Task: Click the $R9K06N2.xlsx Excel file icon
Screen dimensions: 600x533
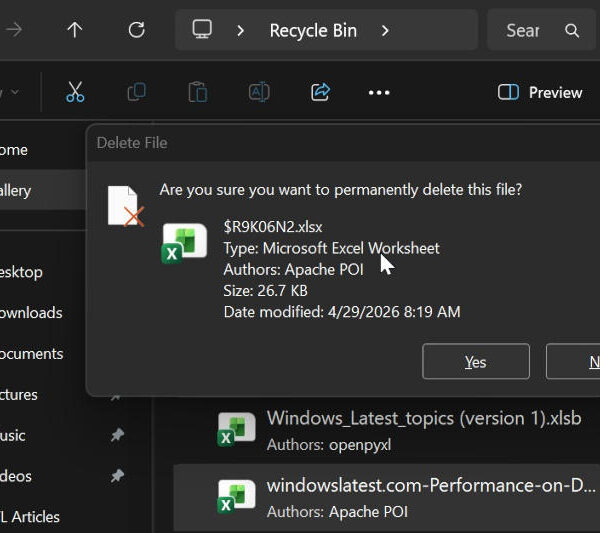Action: point(184,243)
